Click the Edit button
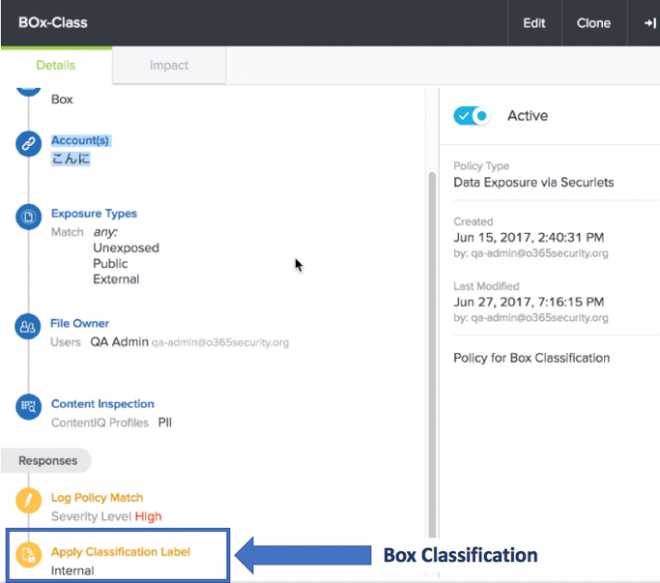This screenshot has width=660, height=583. click(534, 23)
